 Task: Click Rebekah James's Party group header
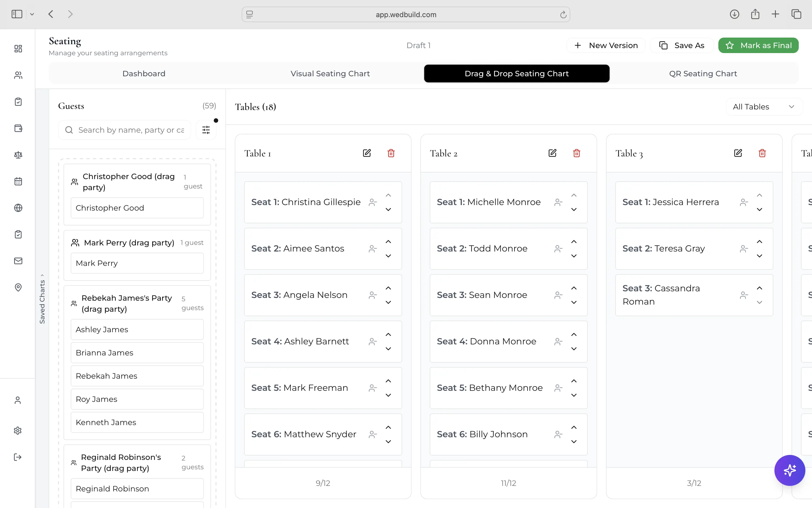pos(137,303)
